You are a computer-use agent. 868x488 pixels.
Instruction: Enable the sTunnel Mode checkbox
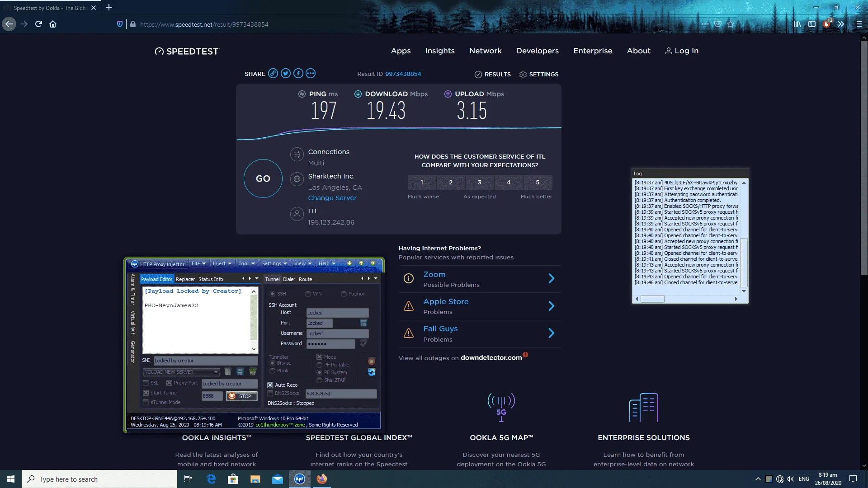[146, 402]
